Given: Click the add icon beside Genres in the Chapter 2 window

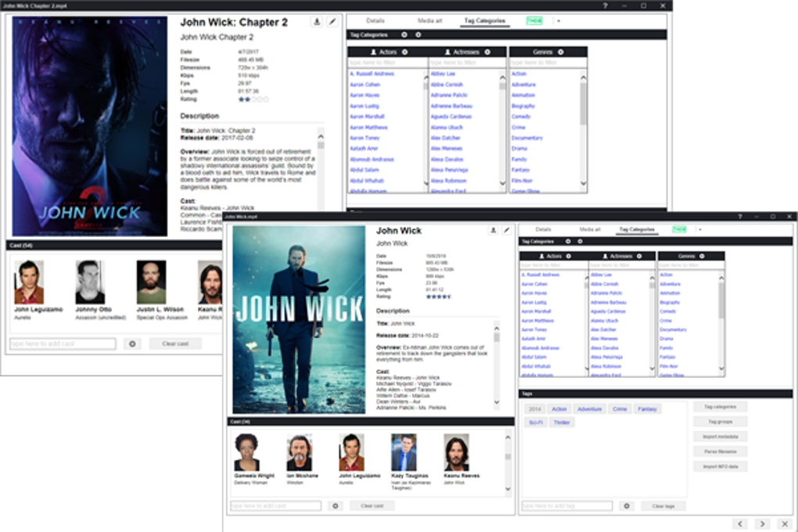Looking at the screenshot, I should click(561, 52).
